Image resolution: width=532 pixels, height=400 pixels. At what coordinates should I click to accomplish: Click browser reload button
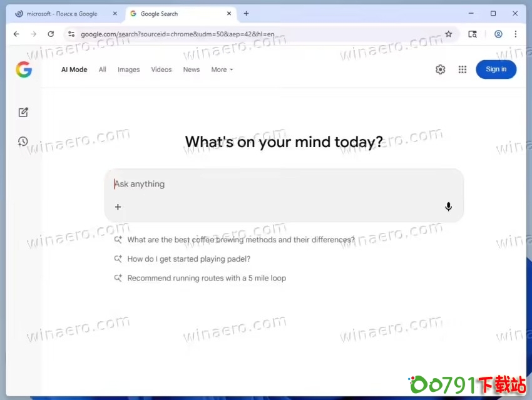[x=51, y=34]
